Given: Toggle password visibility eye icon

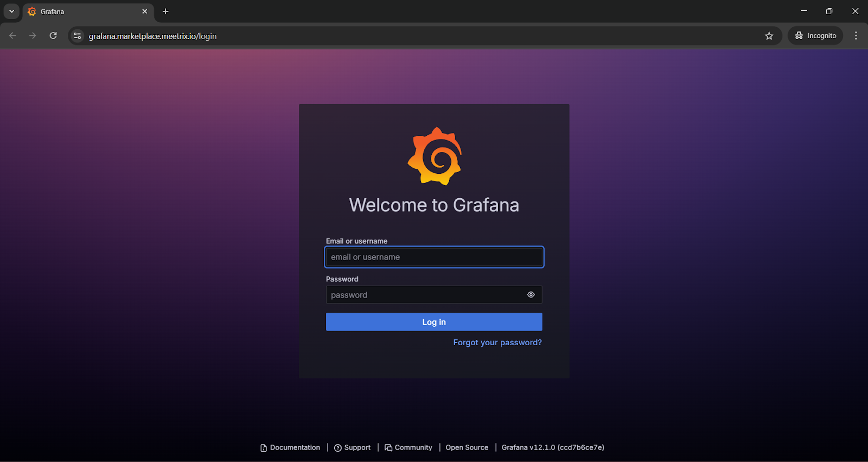Looking at the screenshot, I should pos(531,295).
